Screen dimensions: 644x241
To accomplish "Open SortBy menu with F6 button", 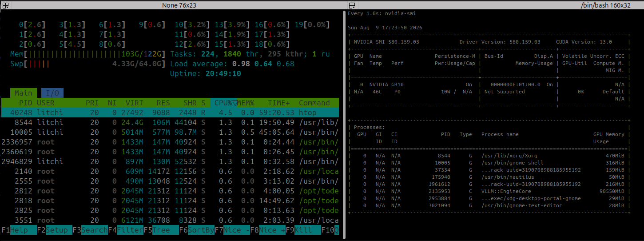I will (x=197, y=230).
